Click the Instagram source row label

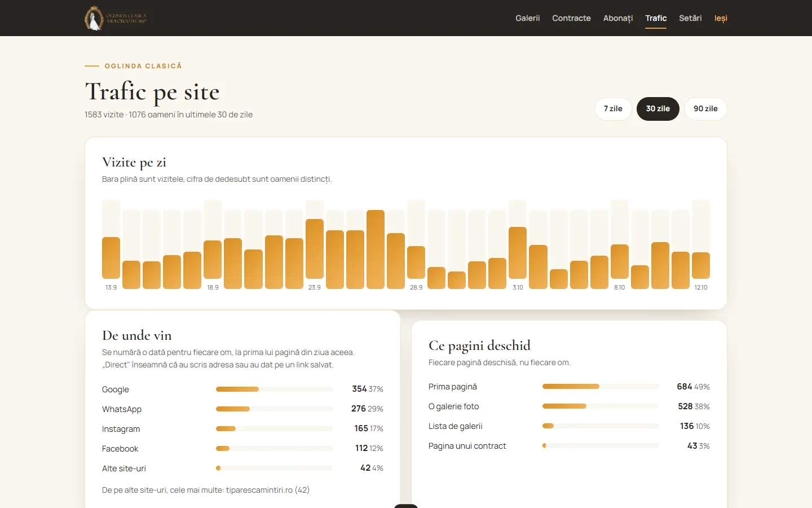click(x=121, y=429)
